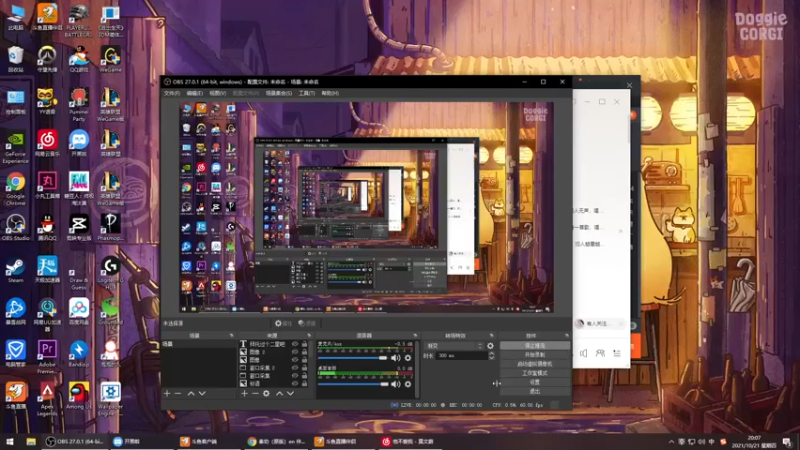Click the transition duration 300 ms field

coord(462,356)
